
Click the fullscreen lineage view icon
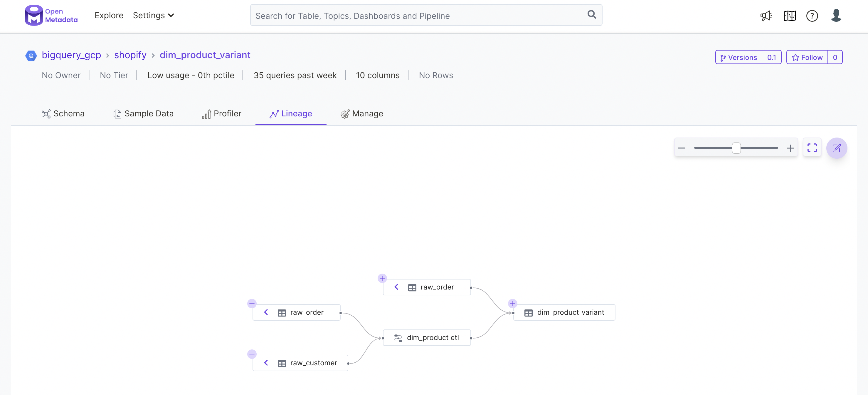tap(812, 148)
